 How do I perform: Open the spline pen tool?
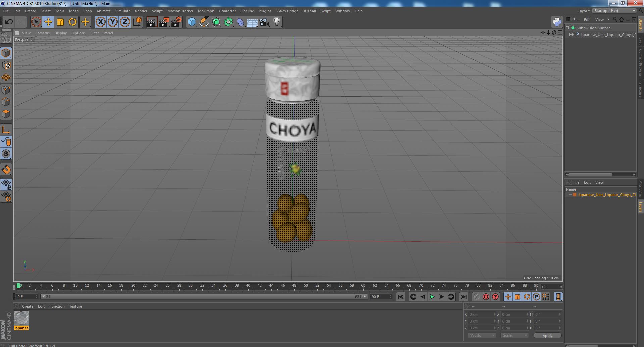point(204,22)
